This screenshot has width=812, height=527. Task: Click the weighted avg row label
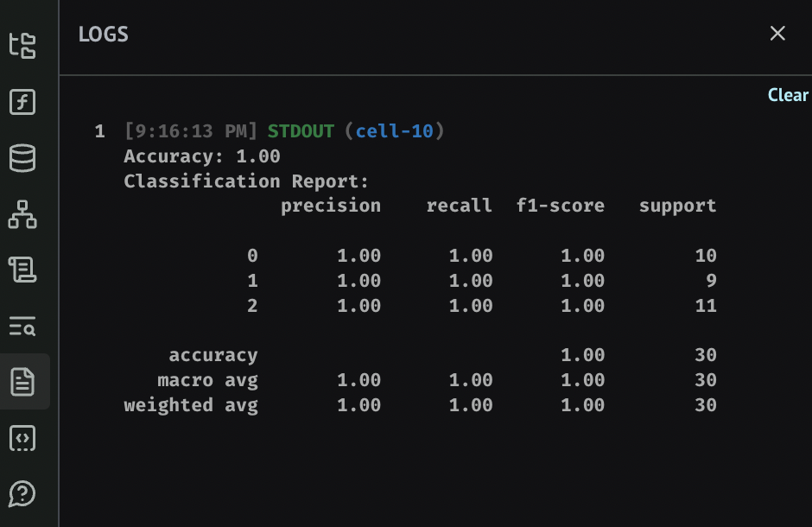coord(191,405)
